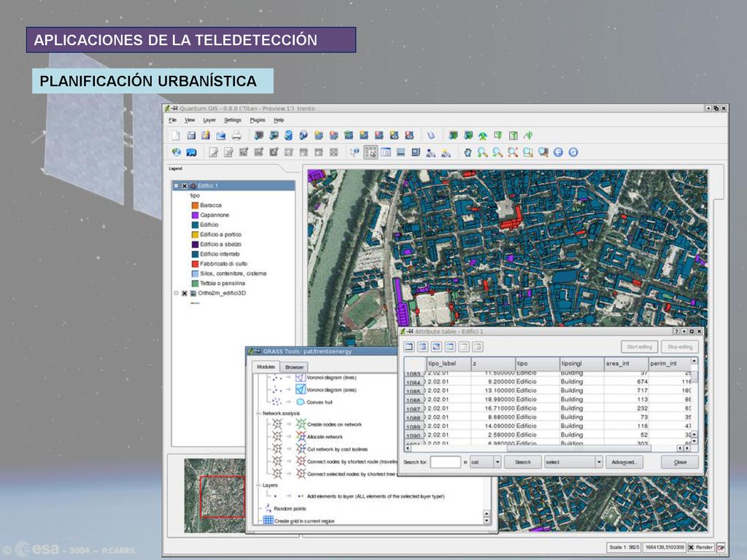747x560 pixels.
Task: Open the File menu
Action: tap(172, 120)
